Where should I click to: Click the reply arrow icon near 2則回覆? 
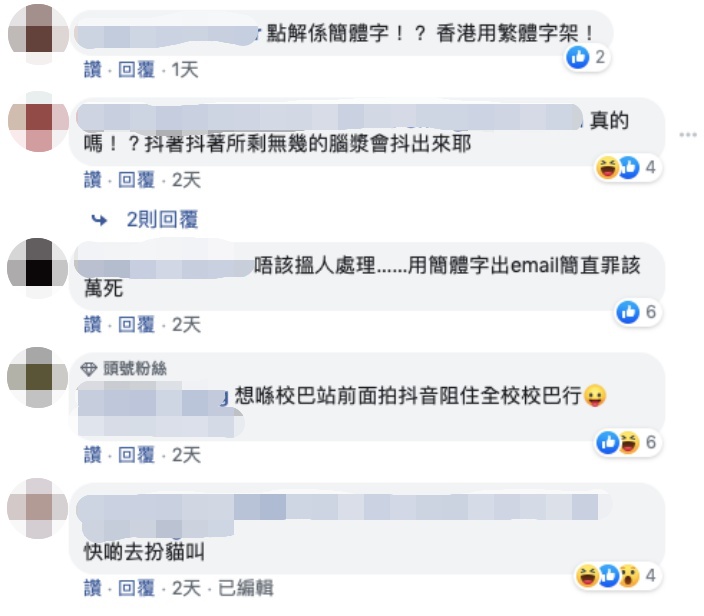point(99,220)
